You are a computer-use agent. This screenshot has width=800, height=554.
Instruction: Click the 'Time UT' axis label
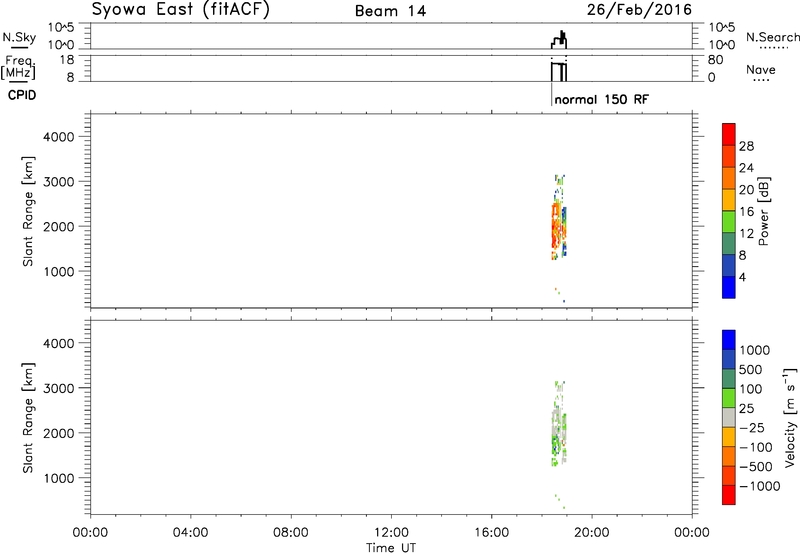391,548
